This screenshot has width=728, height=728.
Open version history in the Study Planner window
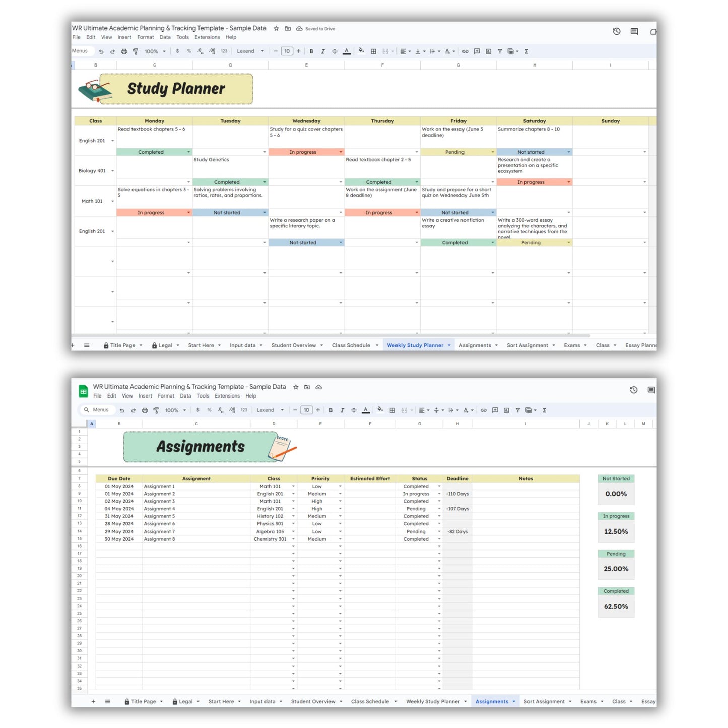pos(616,31)
